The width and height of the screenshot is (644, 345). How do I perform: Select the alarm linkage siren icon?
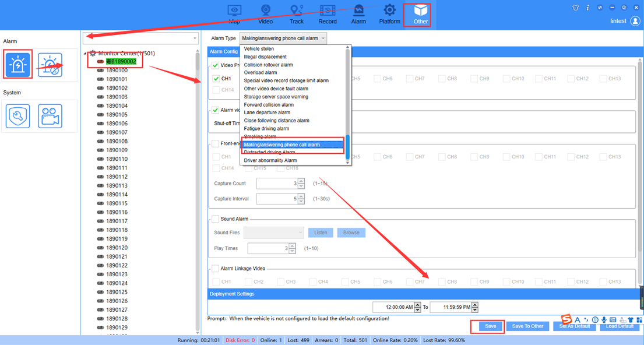pos(17,65)
